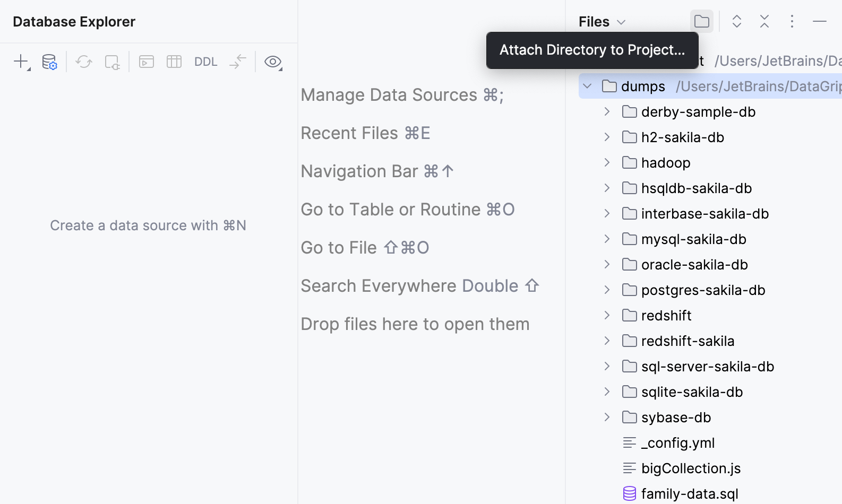This screenshot has width=842, height=504.
Task: Expand the mysql-sakila-db folder
Action: click(607, 239)
